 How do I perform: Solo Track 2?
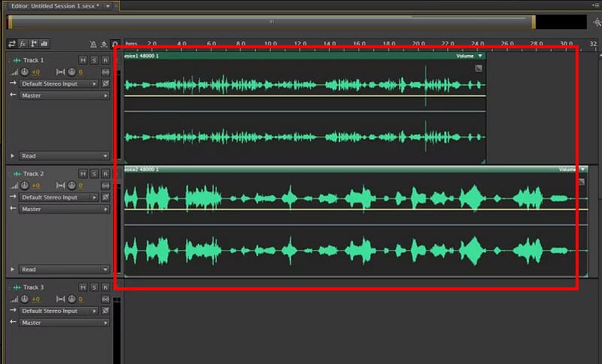pyautogui.click(x=94, y=174)
